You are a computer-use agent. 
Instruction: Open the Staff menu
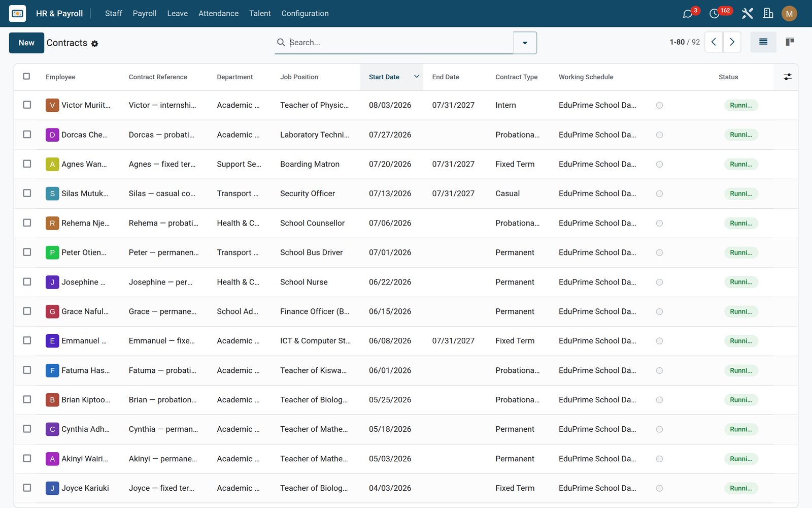click(114, 13)
